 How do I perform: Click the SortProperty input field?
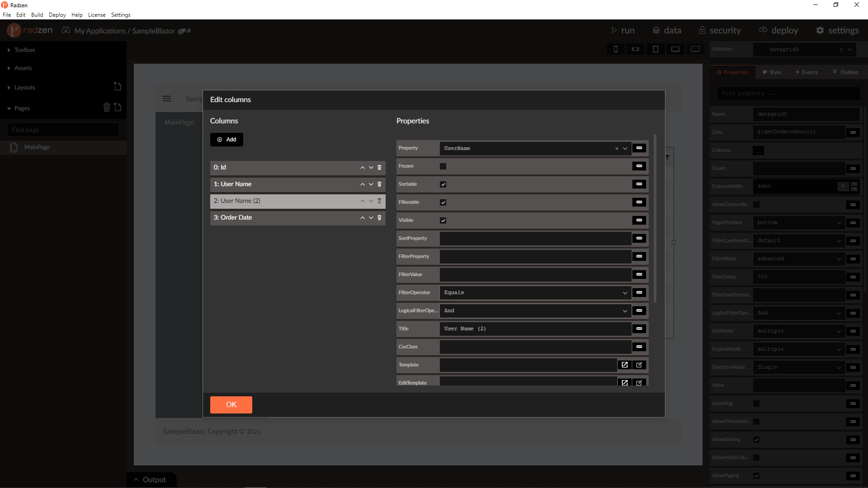(535, 239)
